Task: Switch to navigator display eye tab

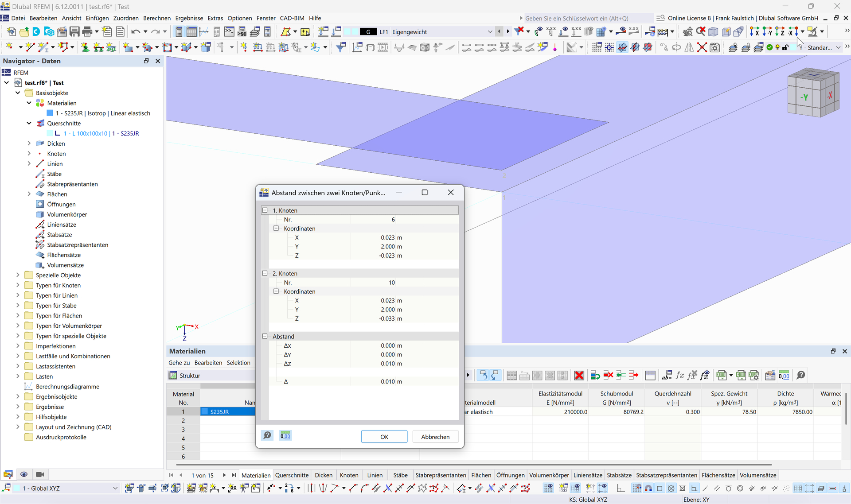Action: (24, 474)
